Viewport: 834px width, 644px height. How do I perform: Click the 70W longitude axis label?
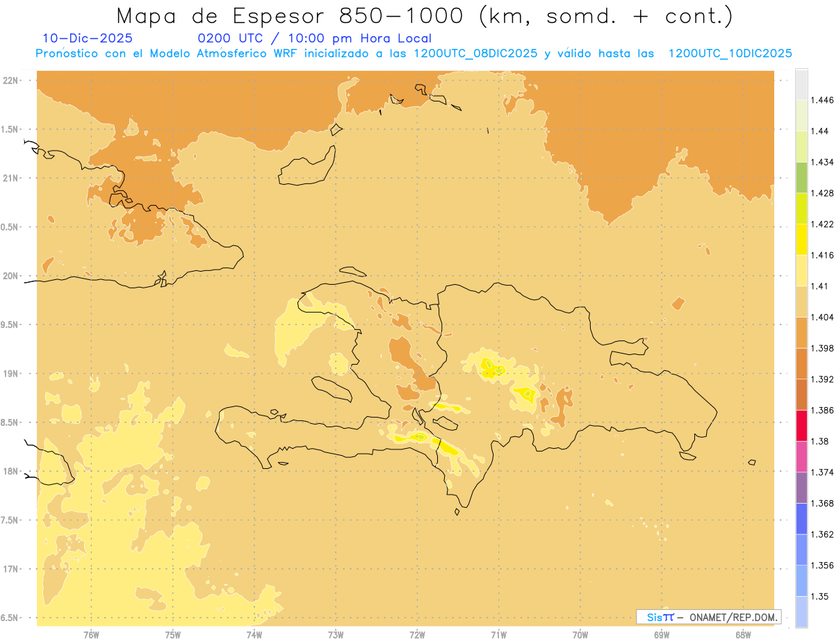[580, 635]
